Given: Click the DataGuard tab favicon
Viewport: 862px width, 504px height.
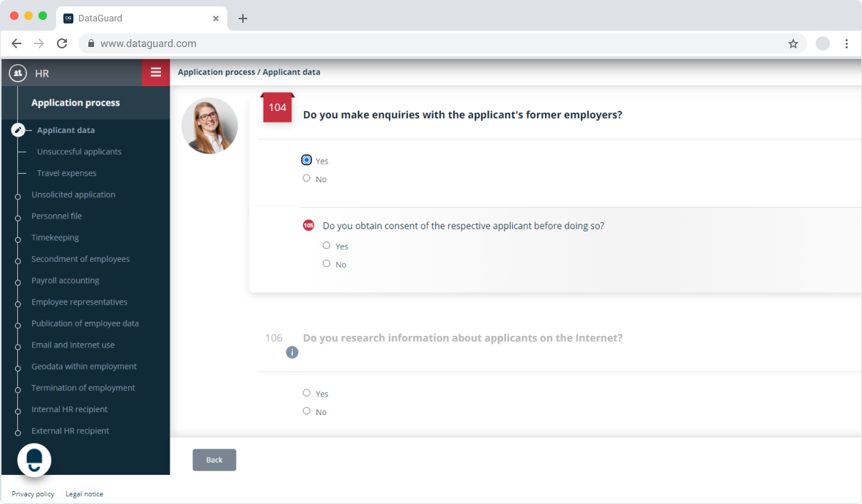Looking at the screenshot, I should click(68, 18).
